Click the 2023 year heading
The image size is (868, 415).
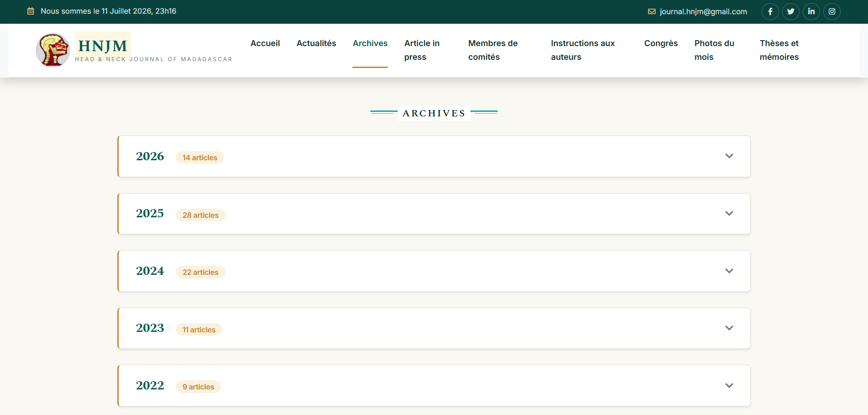[150, 328]
